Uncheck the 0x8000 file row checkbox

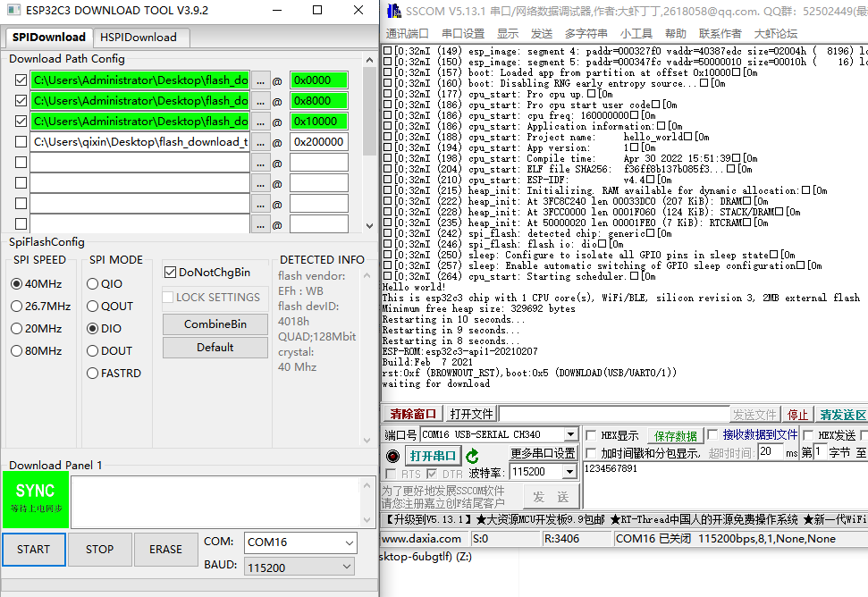21,101
